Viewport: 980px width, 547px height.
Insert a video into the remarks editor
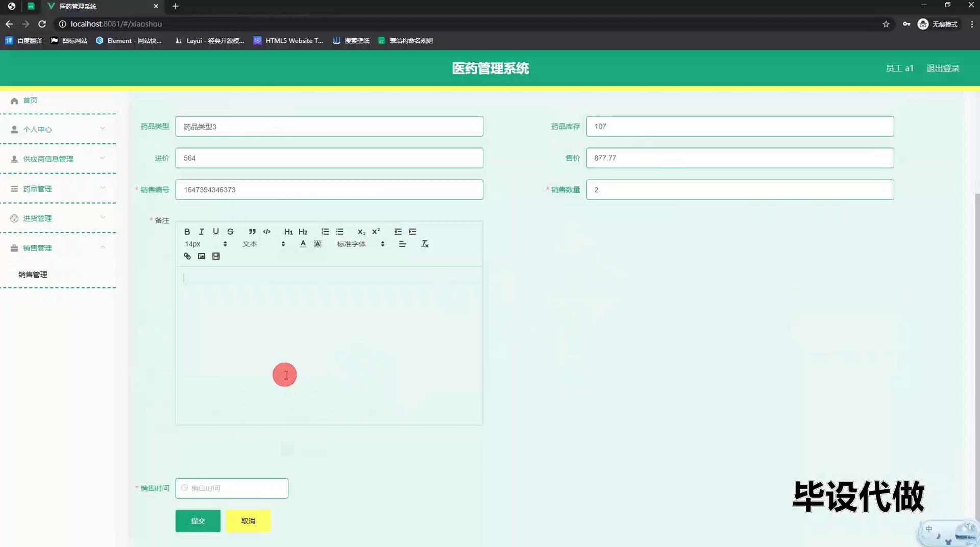point(216,256)
